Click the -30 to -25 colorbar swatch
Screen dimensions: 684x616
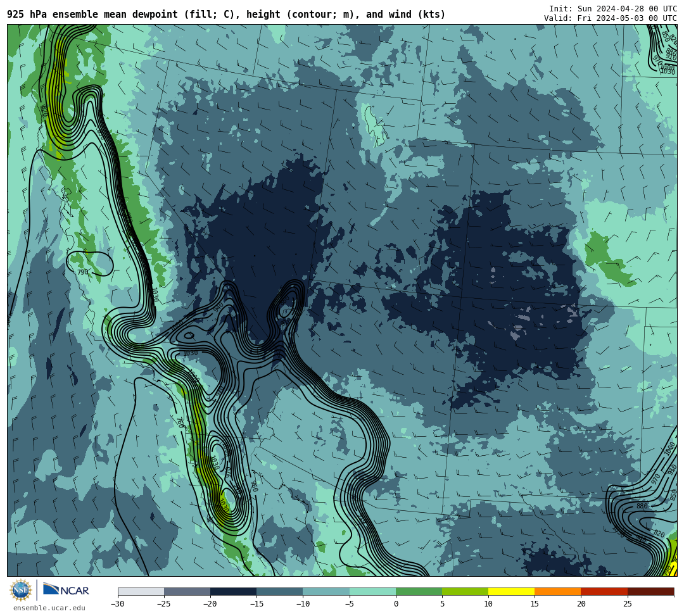click(141, 591)
